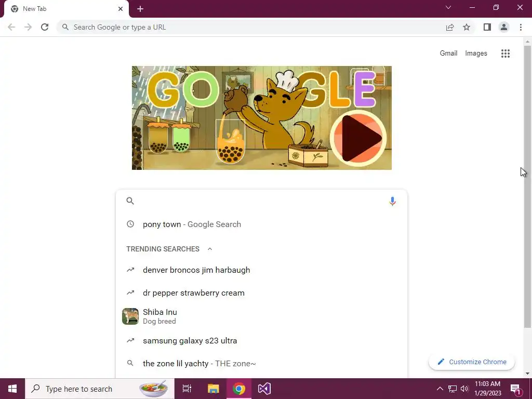532x399 pixels.
Task: Open File Explorer from taskbar
Action: [214, 389]
